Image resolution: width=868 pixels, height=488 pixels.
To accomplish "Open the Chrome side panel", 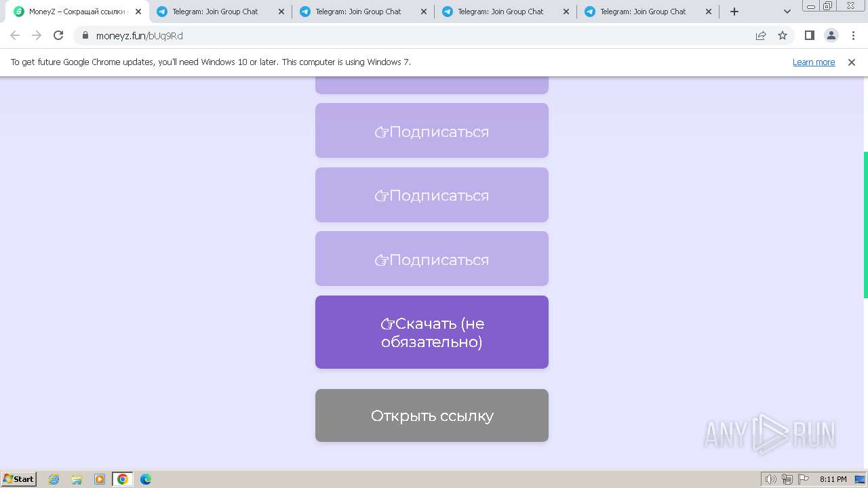I will pos(809,35).
